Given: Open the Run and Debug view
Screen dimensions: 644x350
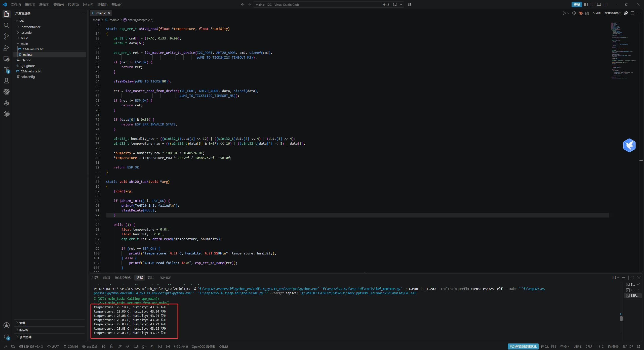Looking at the screenshot, I should point(7,48).
